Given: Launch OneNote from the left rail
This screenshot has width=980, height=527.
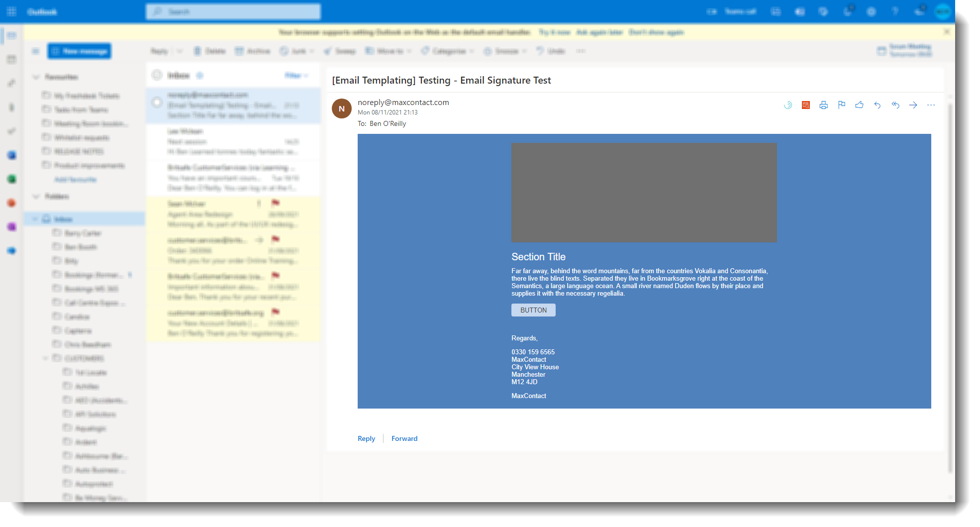Looking at the screenshot, I should 12,227.
